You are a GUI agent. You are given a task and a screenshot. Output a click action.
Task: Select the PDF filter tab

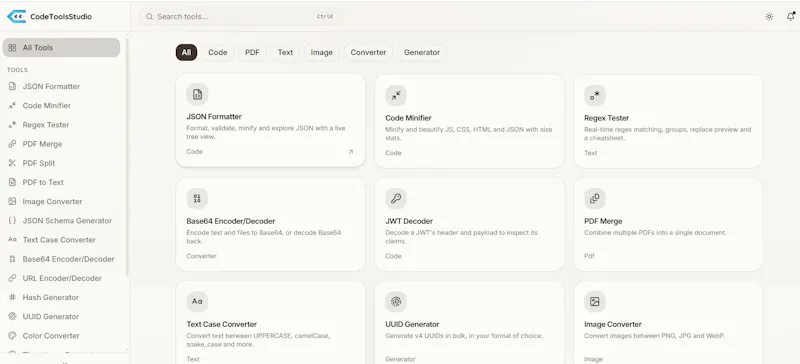tap(252, 52)
